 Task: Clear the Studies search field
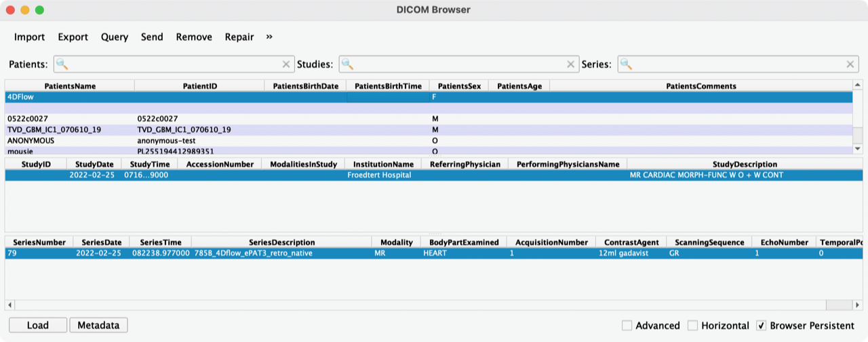(571, 64)
